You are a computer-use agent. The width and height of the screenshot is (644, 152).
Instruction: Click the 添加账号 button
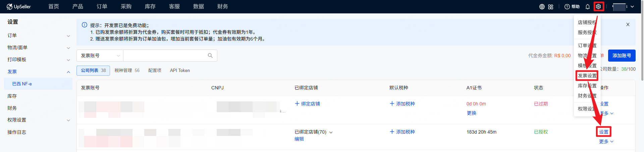point(622,56)
